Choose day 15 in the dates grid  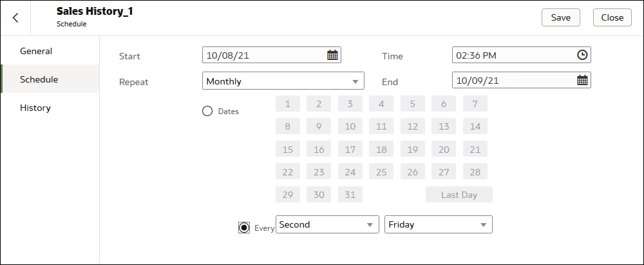pyautogui.click(x=288, y=150)
